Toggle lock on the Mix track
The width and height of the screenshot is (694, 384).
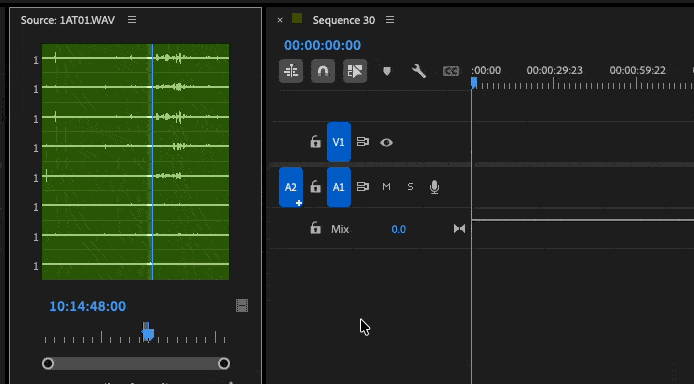click(315, 228)
